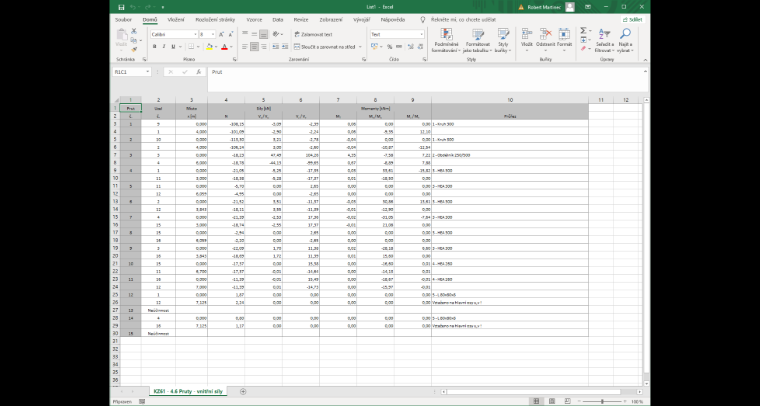The height and width of the screenshot is (406, 760).
Task: Switch to the Data tab
Action: (278, 20)
